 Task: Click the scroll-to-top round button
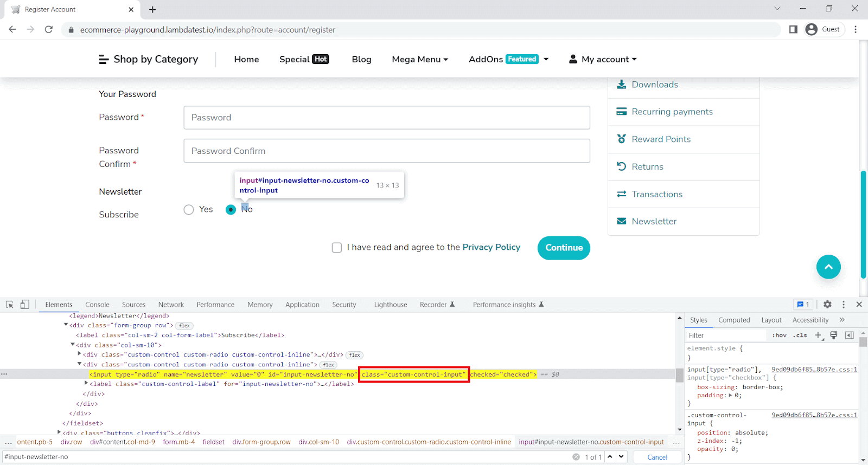[828, 267]
